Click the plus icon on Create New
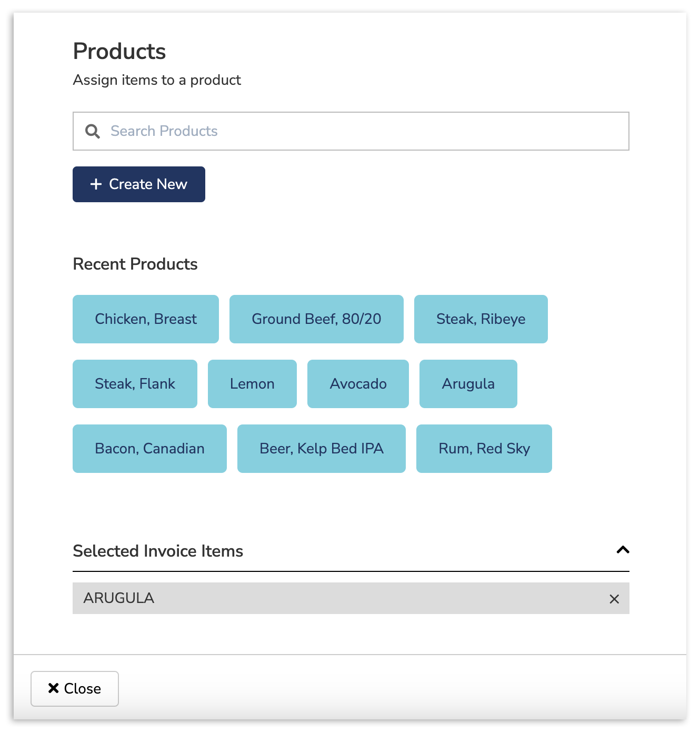 [x=95, y=184]
